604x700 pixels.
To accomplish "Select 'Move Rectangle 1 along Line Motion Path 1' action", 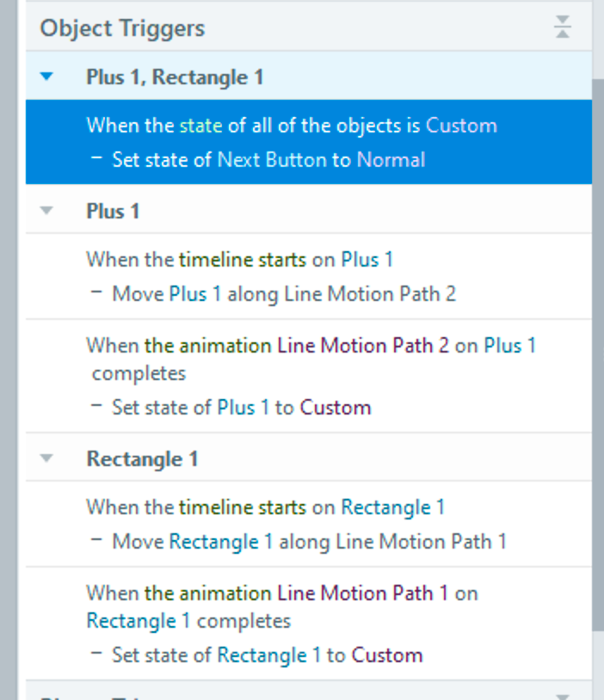I will [x=309, y=542].
